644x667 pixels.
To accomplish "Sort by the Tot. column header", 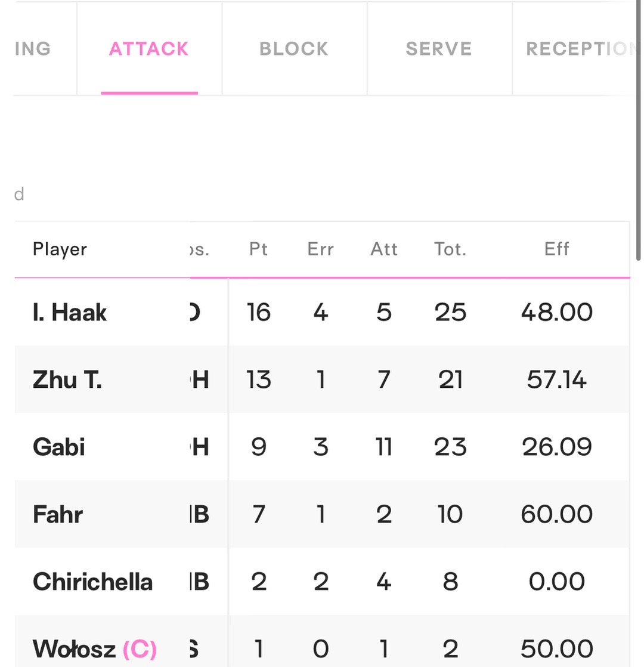I will coord(450,249).
